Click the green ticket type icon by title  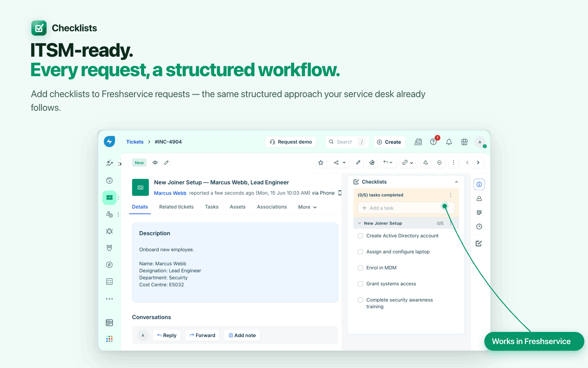pos(140,188)
